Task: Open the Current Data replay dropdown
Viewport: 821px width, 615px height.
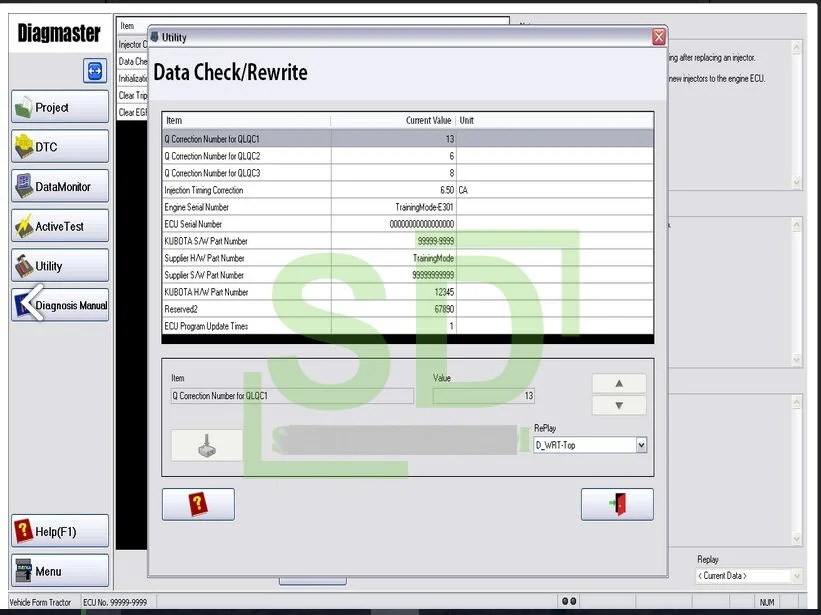Action: pos(748,575)
